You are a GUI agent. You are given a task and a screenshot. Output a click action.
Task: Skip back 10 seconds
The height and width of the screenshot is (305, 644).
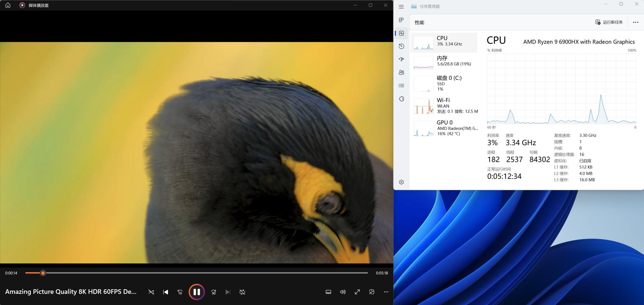click(x=180, y=292)
